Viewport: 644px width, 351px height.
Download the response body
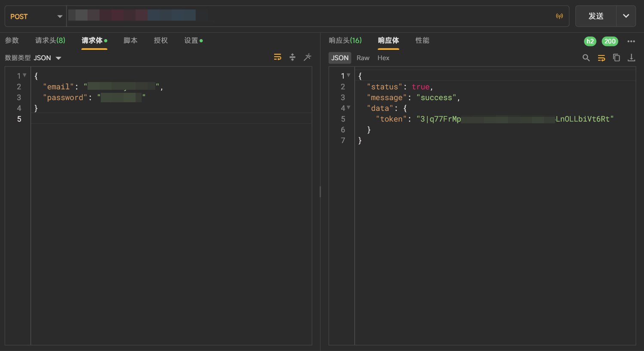631,58
